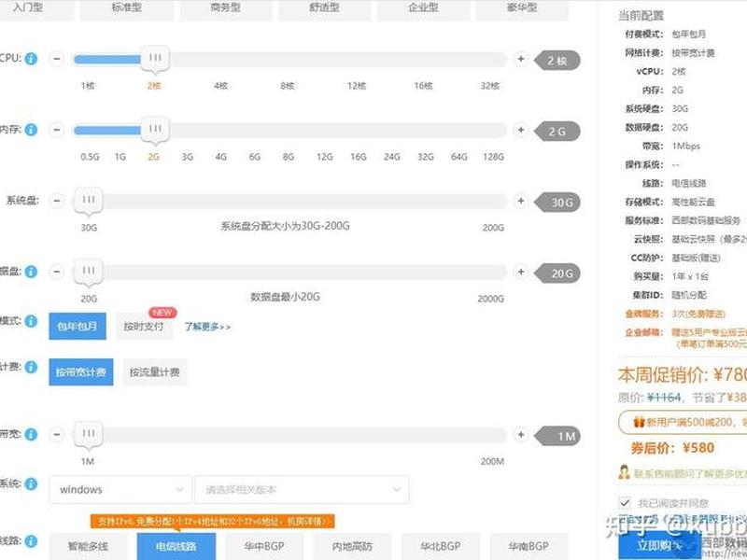Click the memory slider handle
This screenshot has width=747, height=560.
point(155,130)
